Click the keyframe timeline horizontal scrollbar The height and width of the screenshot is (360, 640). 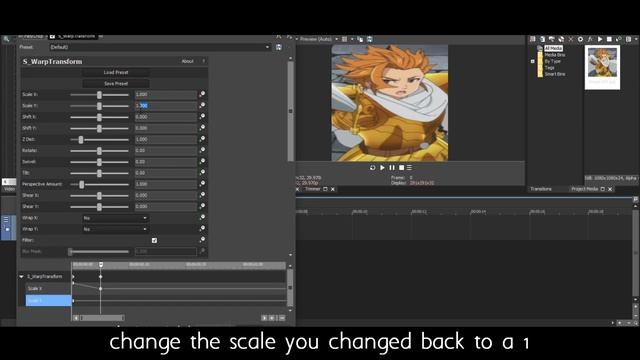point(102,318)
